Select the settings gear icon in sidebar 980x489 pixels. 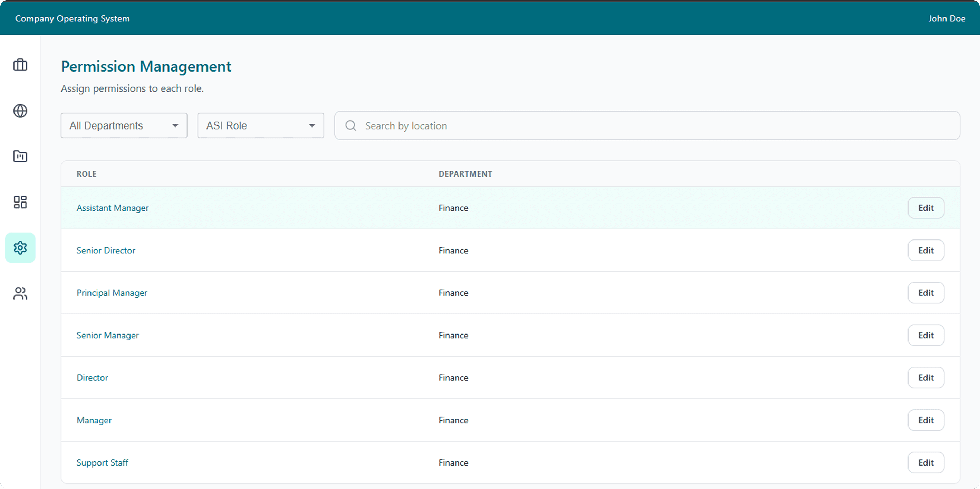(20, 248)
